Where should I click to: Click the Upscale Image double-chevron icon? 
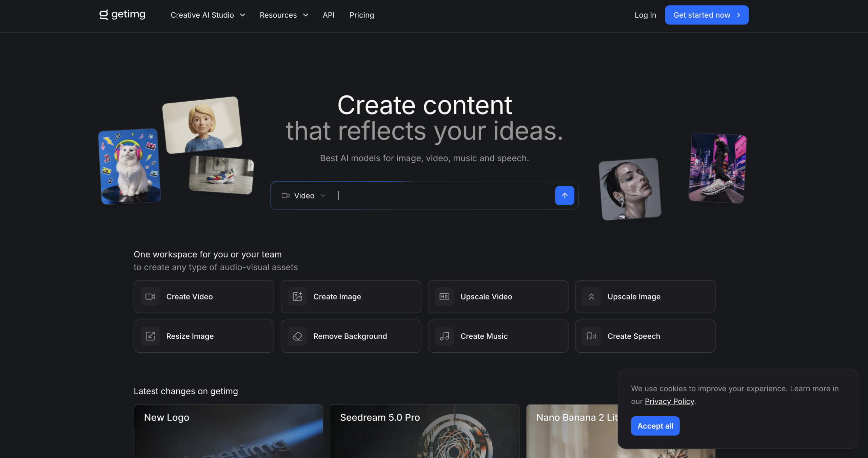(x=591, y=297)
